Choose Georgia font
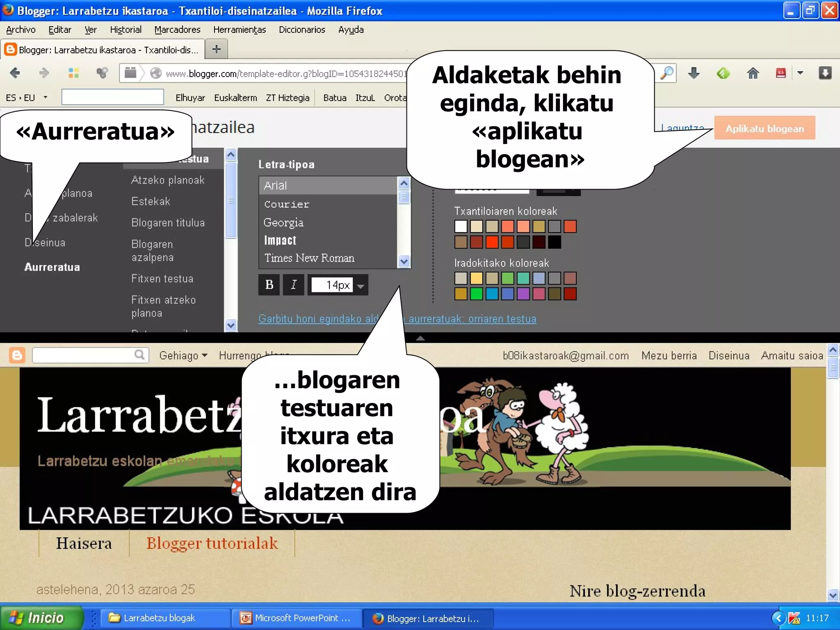Viewport: 840px width, 630px height. 328,222
